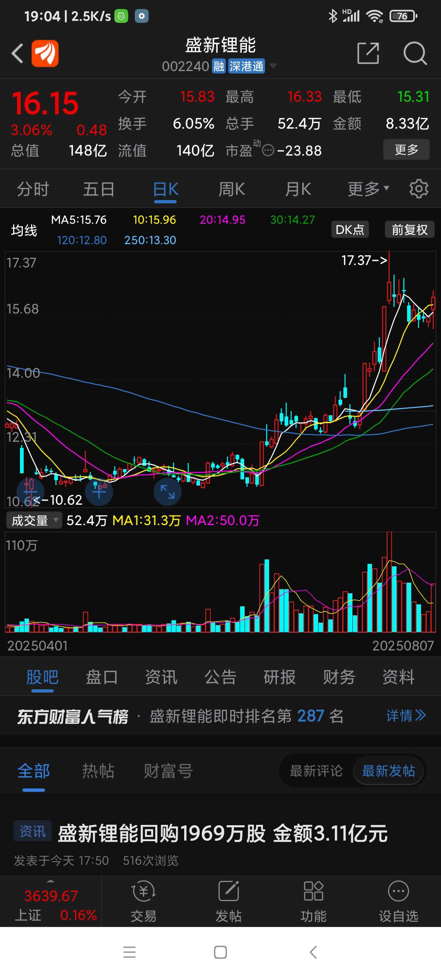This screenshot has width=441, height=980.
Task: Tap the yellow MA10 15.96 value
Action: (154, 220)
